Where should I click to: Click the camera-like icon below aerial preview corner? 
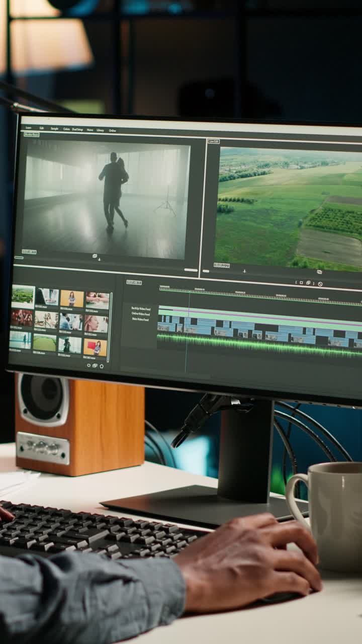pos(319,272)
